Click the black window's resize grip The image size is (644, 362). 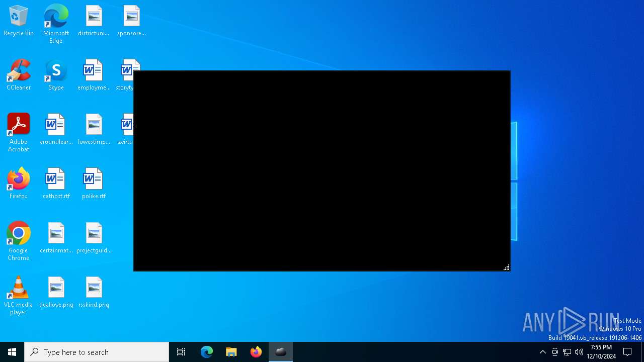pyautogui.click(x=506, y=267)
